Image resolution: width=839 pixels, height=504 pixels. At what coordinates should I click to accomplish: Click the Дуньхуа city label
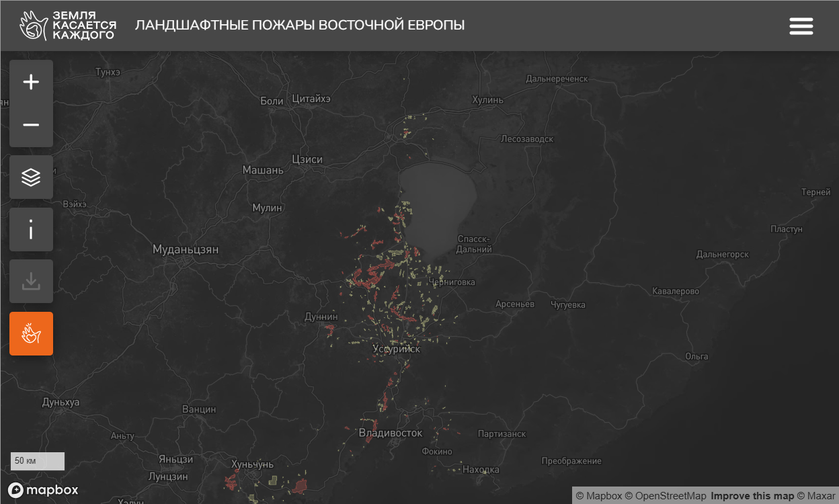click(x=61, y=402)
